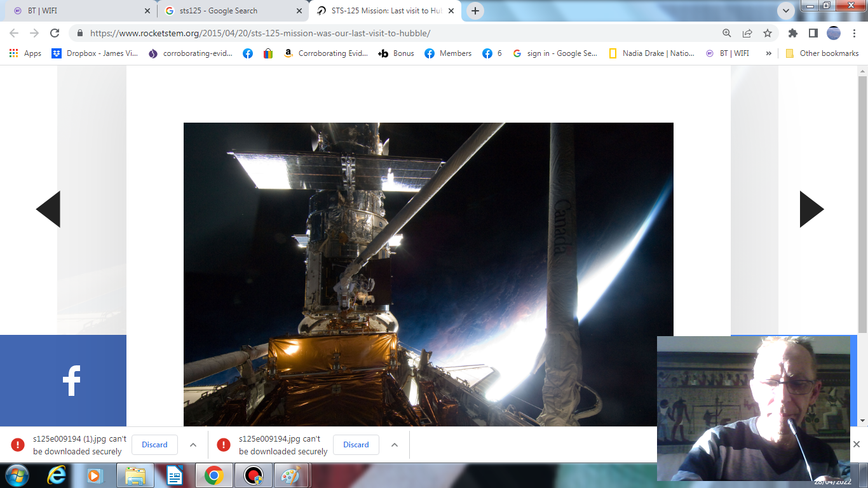
Task: Open the Extensions puzzle icon
Action: [x=792, y=33]
